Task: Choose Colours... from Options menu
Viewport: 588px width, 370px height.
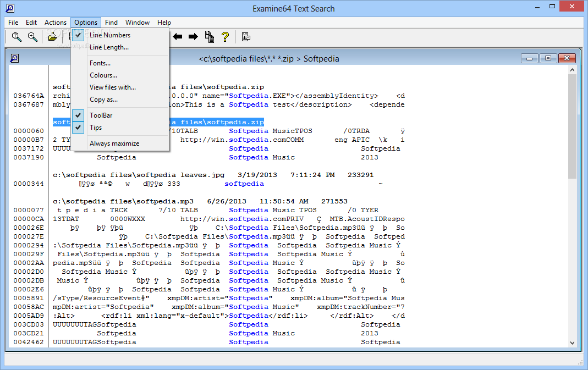Action: click(x=120, y=75)
